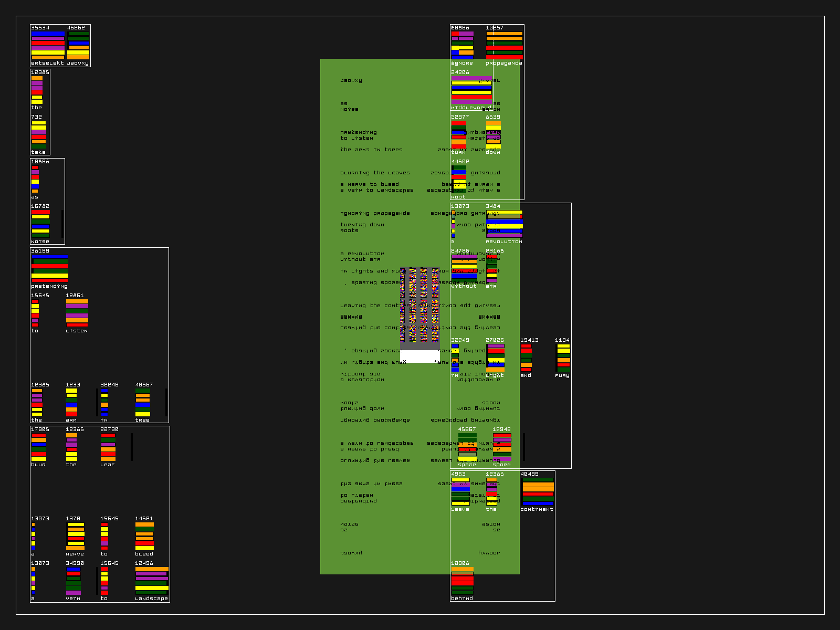Click the multicolored noise grid at center

[419, 305]
